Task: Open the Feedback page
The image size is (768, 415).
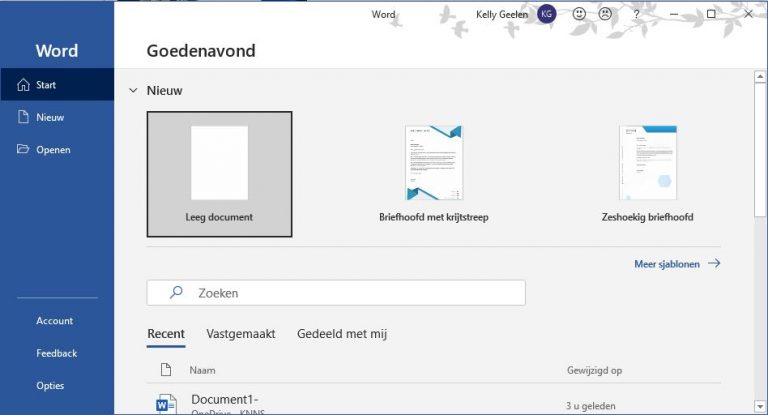Action: click(56, 353)
